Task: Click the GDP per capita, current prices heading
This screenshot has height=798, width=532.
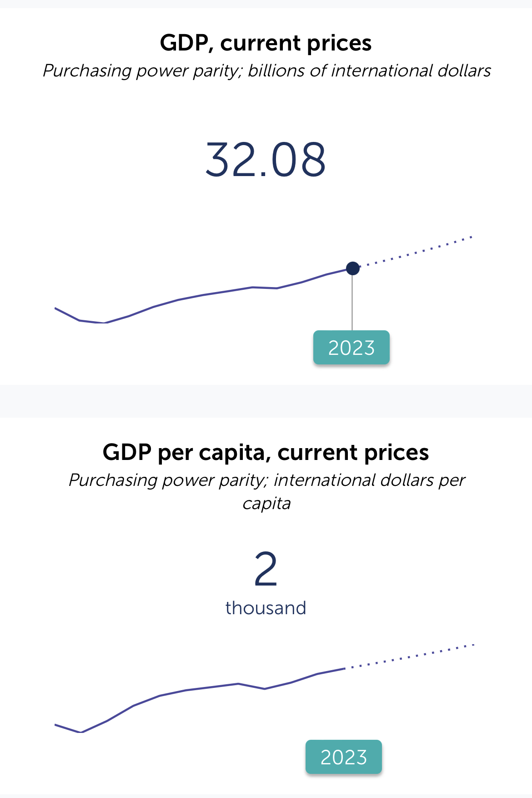Action: [266, 452]
